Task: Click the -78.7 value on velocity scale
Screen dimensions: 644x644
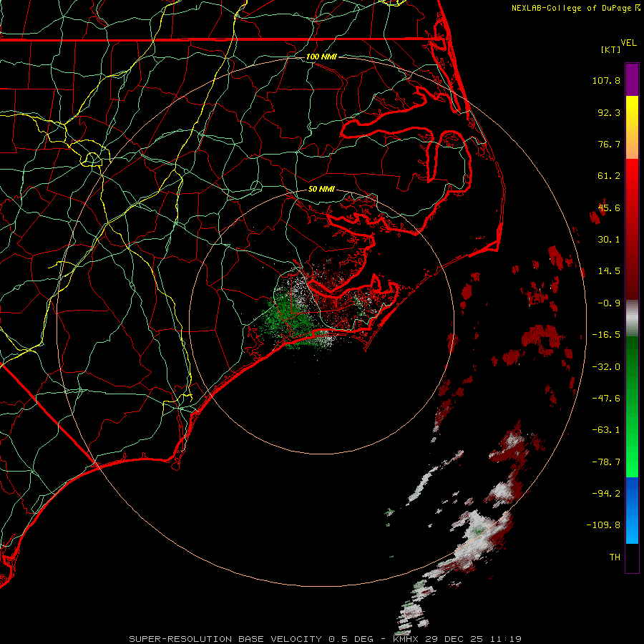Action: [x=606, y=462]
